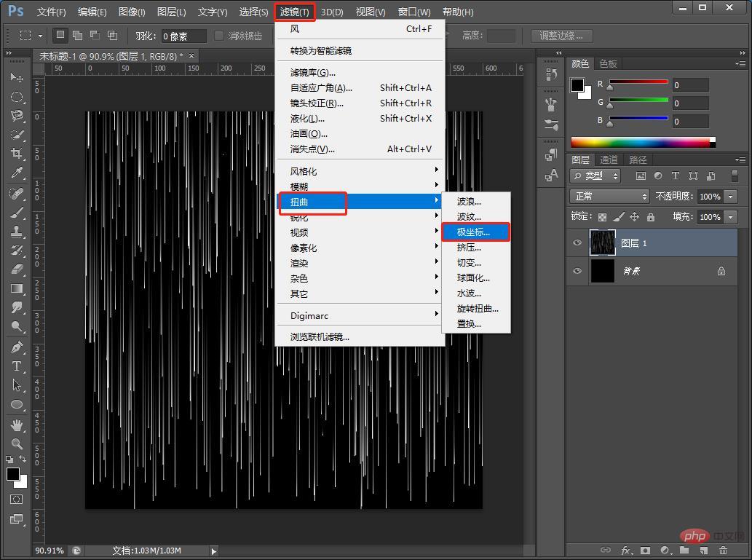Click the feather 羽化 input field

click(x=183, y=36)
